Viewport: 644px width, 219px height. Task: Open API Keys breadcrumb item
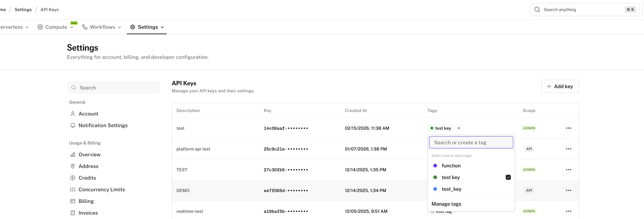click(x=49, y=9)
